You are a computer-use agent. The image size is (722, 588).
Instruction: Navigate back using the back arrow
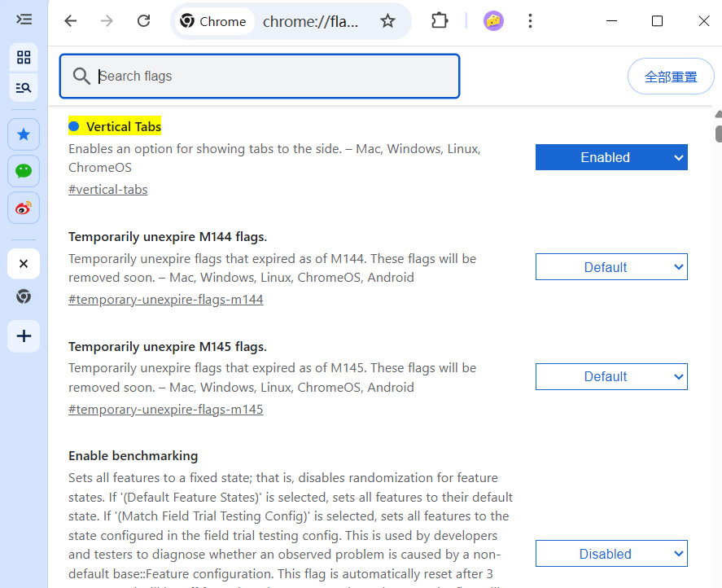(70, 21)
